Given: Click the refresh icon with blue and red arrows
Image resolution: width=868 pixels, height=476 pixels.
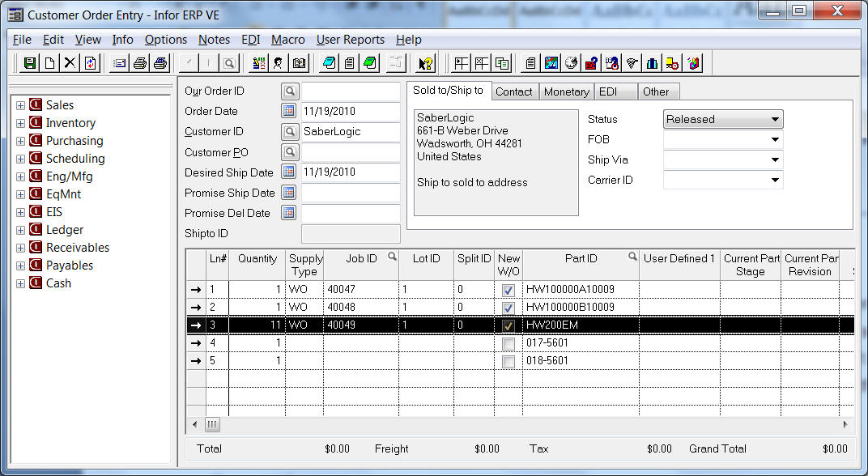Looking at the screenshot, I should click(x=90, y=63).
